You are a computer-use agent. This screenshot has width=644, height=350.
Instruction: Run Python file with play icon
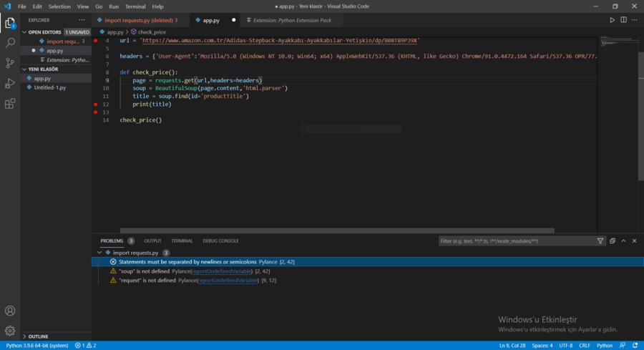[x=612, y=20]
